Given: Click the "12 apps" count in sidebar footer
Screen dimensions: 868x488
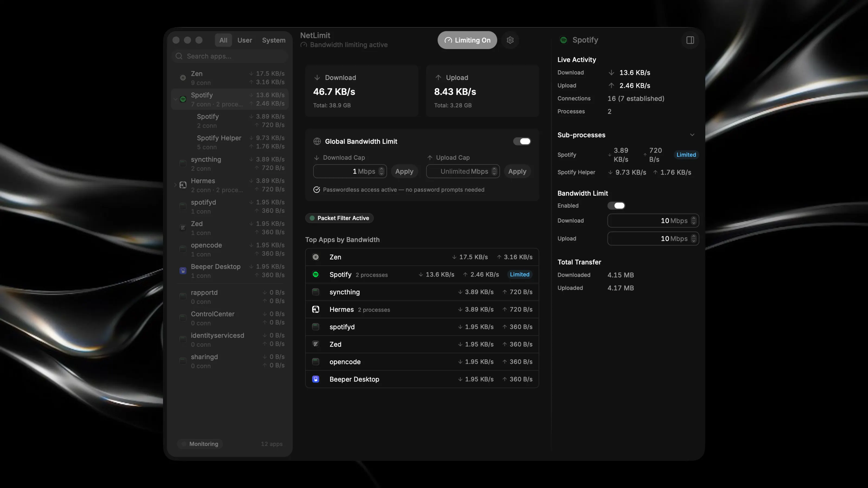Looking at the screenshot, I should click(x=272, y=444).
